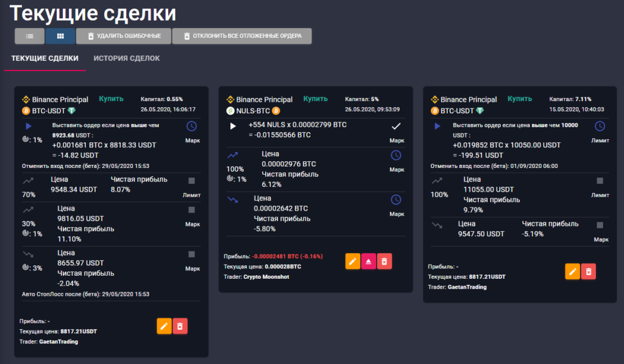Open the list view layout icon
The image size is (624, 364).
click(x=29, y=36)
